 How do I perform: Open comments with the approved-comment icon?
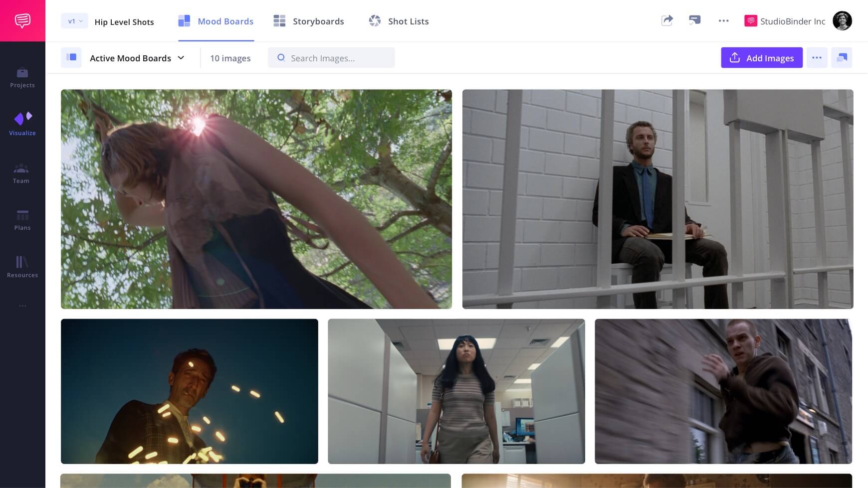695,21
